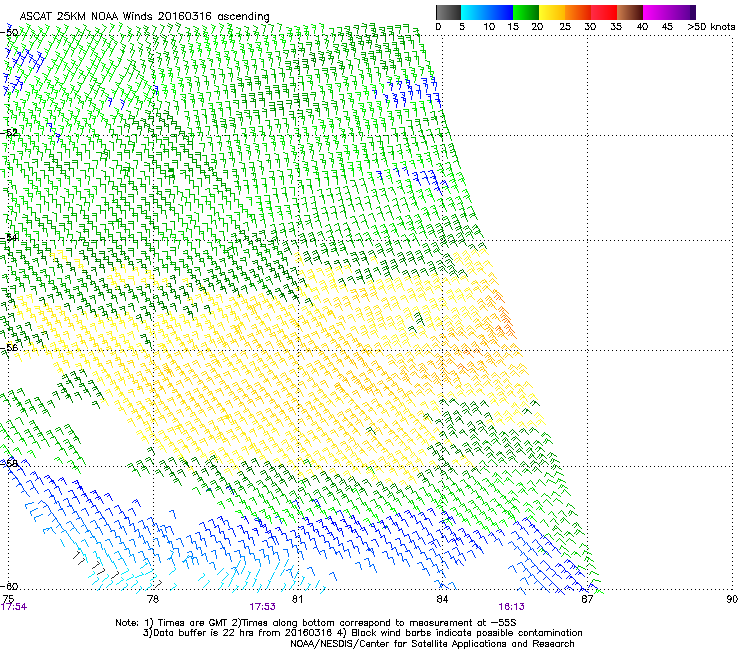Pick the orange 25-30 knots legend swatch
Image resolution: width=740 pixels, height=650 pixels.
578,12
